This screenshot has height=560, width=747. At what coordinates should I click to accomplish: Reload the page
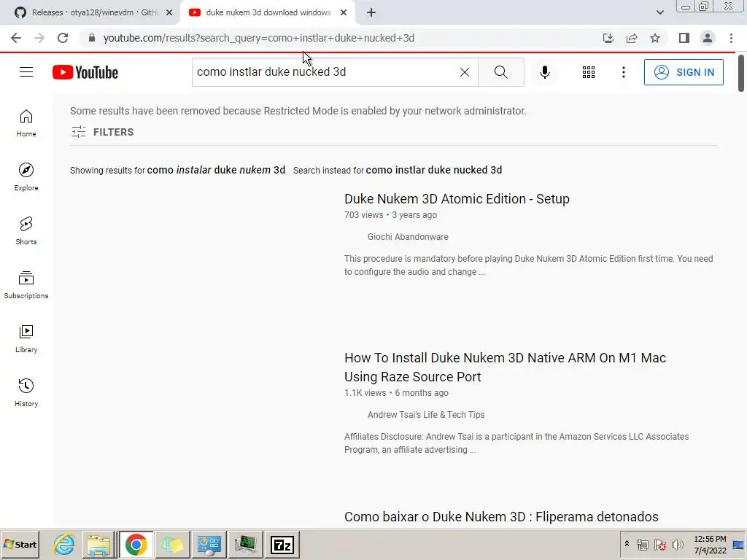click(x=63, y=38)
